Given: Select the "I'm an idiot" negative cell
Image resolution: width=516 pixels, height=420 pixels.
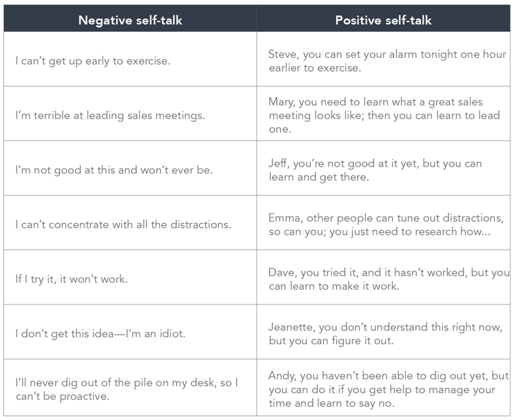Looking at the screenshot, I should coord(101,333).
